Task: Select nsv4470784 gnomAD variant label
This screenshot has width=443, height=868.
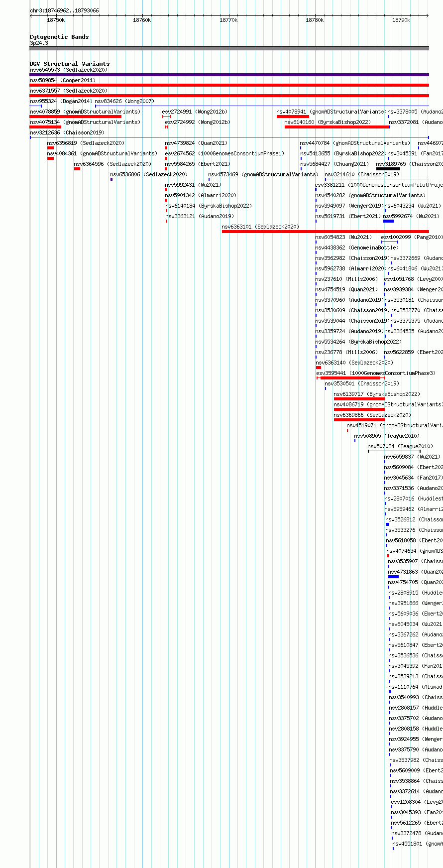Action: coord(355,143)
